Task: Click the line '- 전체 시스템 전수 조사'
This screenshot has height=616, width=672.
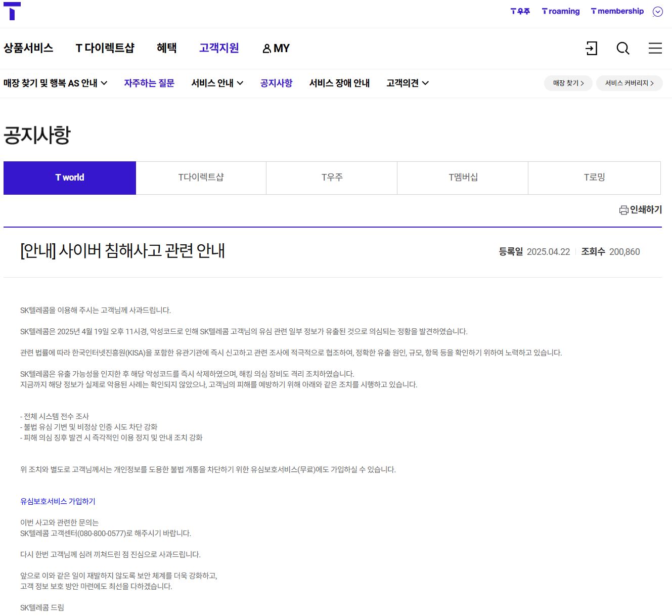Action: [x=55, y=416]
